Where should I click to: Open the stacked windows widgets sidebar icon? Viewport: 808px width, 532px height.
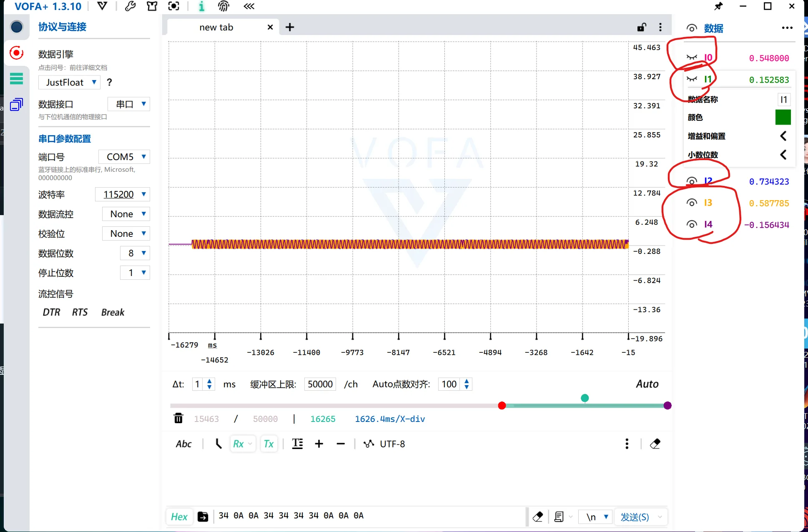pyautogui.click(x=17, y=104)
